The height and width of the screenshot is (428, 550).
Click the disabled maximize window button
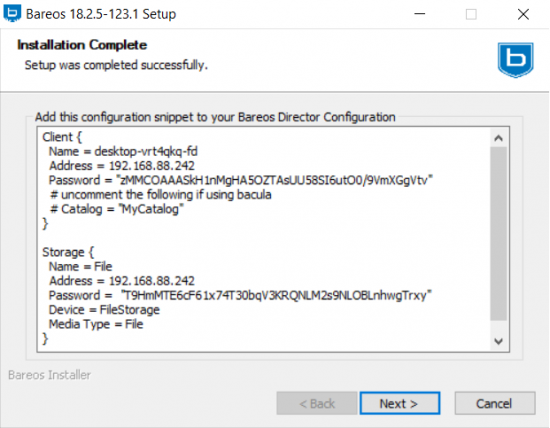coord(471,14)
